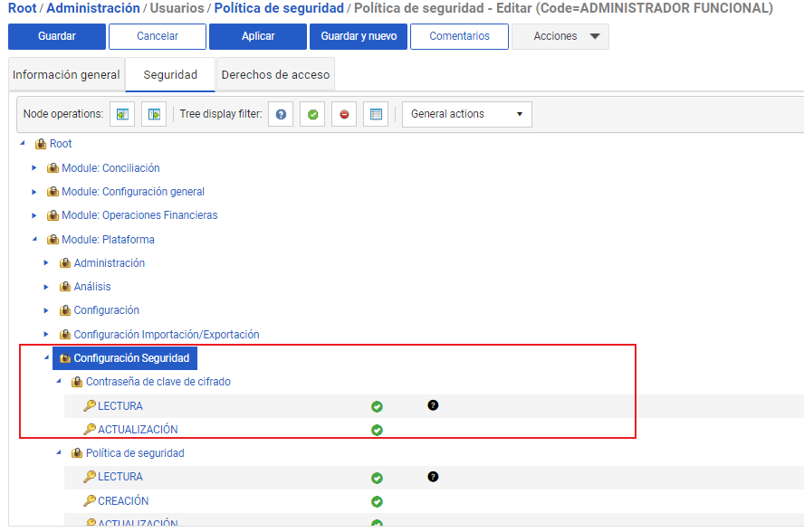Select the Configuración Importación/Exportación tree node
Image resolution: width=804 pixels, height=532 pixels.
[x=166, y=334]
